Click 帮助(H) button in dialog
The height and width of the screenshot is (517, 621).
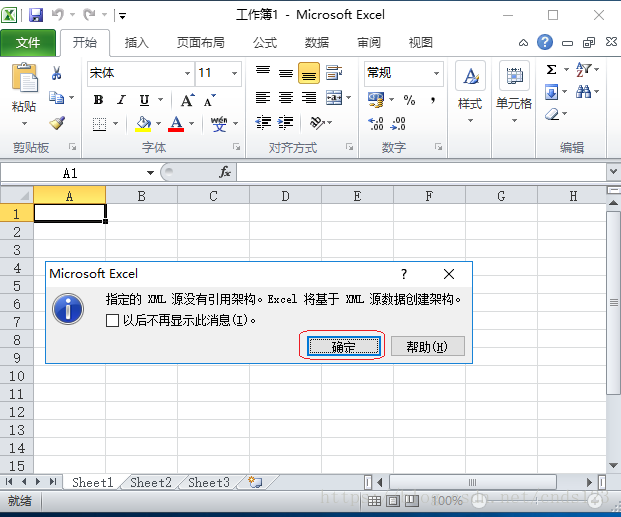tap(427, 347)
